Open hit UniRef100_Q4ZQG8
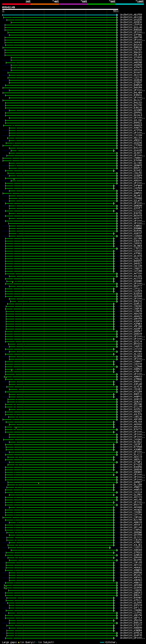Viewport: 146px width, 644px height. click(x=131, y=296)
